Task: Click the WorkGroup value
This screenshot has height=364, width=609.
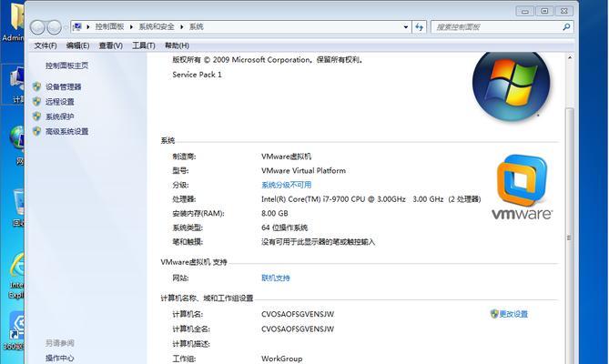Action: 281,359
